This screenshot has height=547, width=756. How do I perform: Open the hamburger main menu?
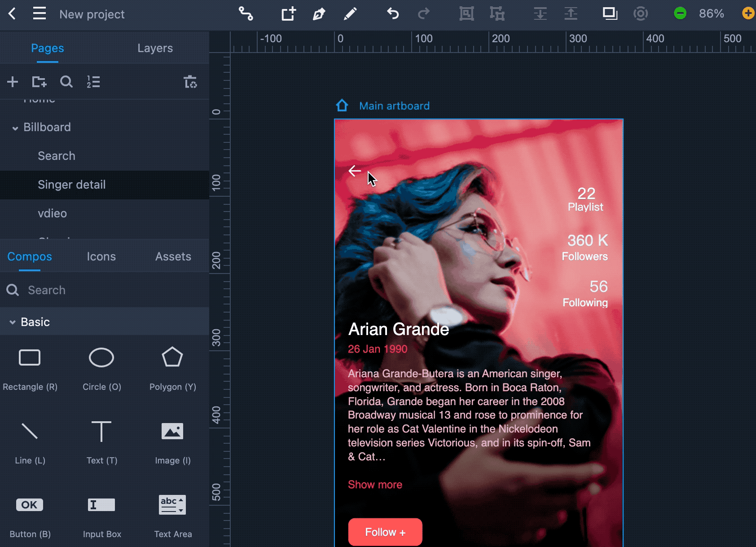point(40,13)
